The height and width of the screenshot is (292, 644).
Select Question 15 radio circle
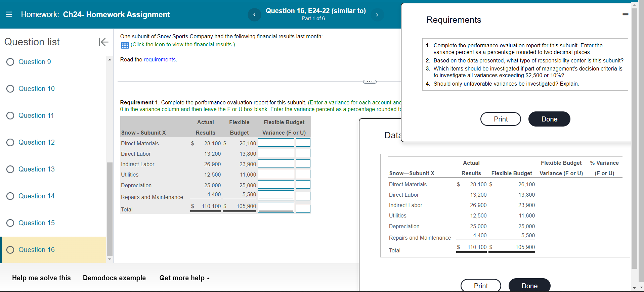10,223
